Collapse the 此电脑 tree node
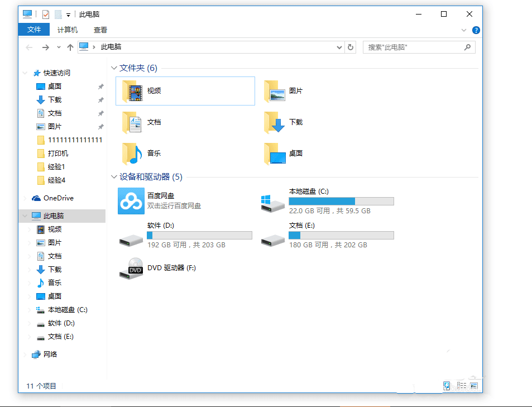The width and height of the screenshot is (532, 407). tap(25, 216)
